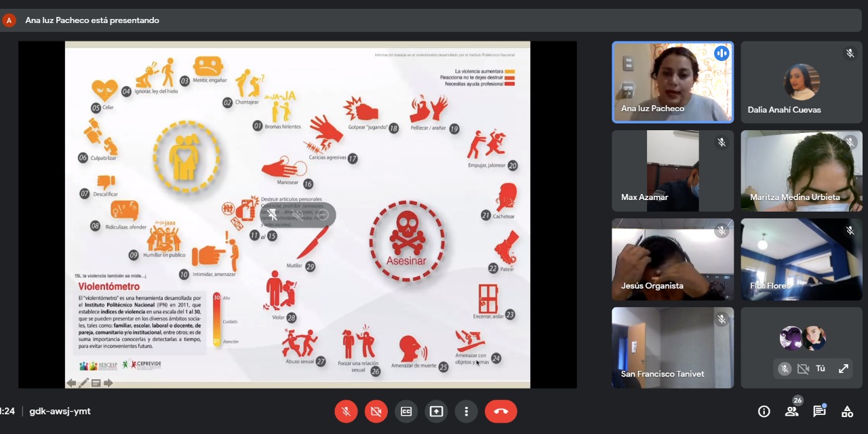Screen dimensions: 868x434
Task: Go to the next slide using the arrow
Action: tap(108, 383)
